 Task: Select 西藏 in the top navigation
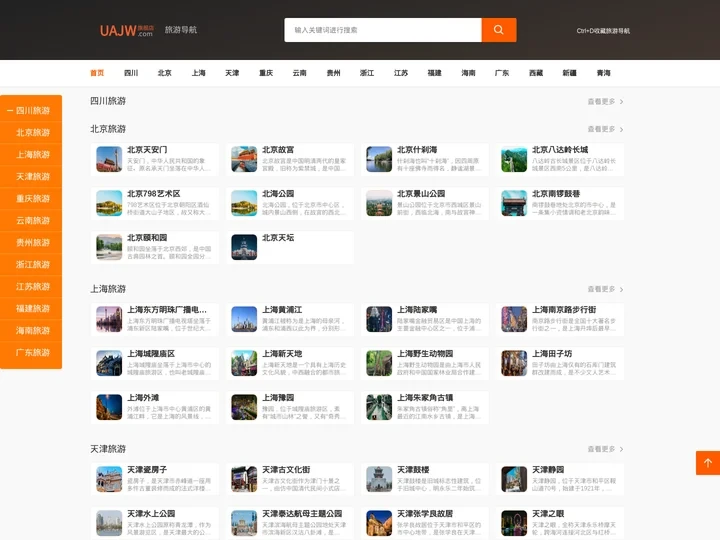coord(536,73)
